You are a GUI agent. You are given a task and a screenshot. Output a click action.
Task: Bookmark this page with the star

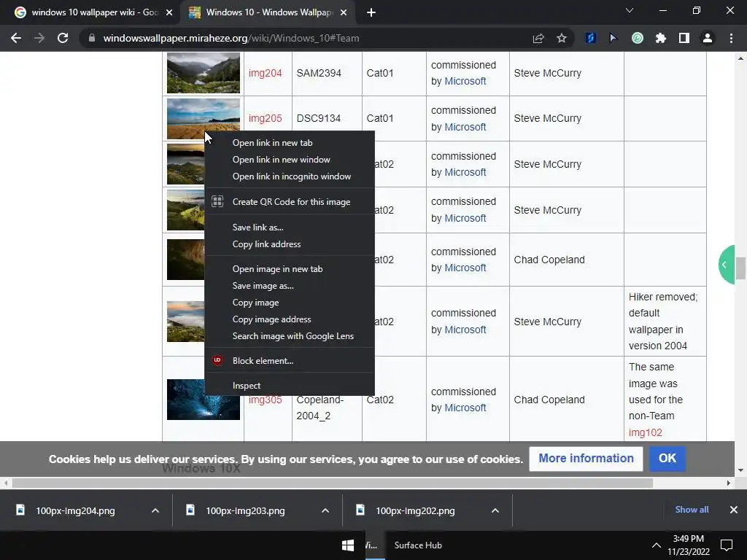(562, 38)
